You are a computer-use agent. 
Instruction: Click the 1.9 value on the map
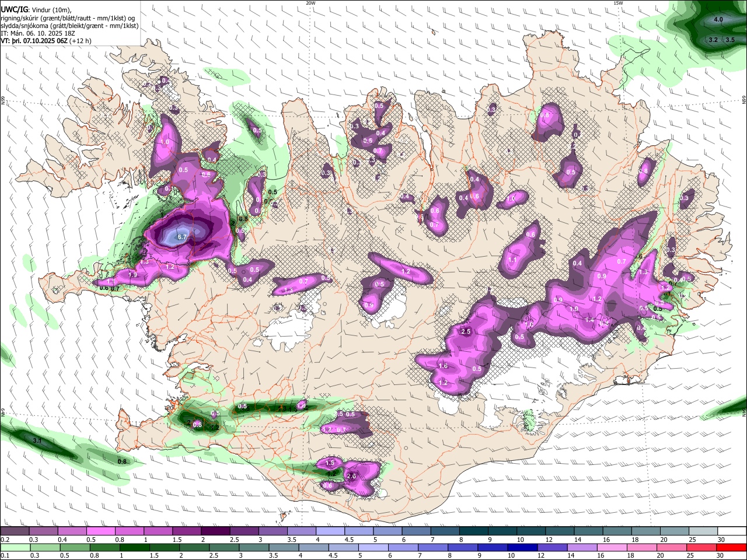[x=132, y=275]
